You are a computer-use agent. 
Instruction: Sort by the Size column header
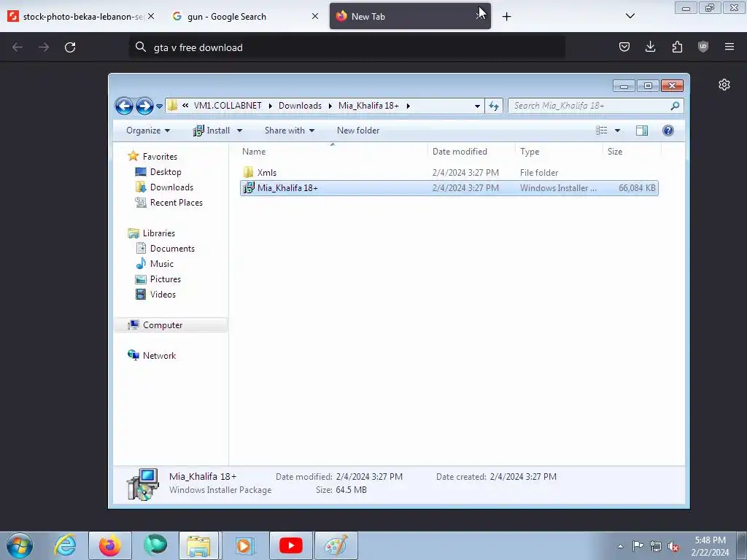[632, 152]
